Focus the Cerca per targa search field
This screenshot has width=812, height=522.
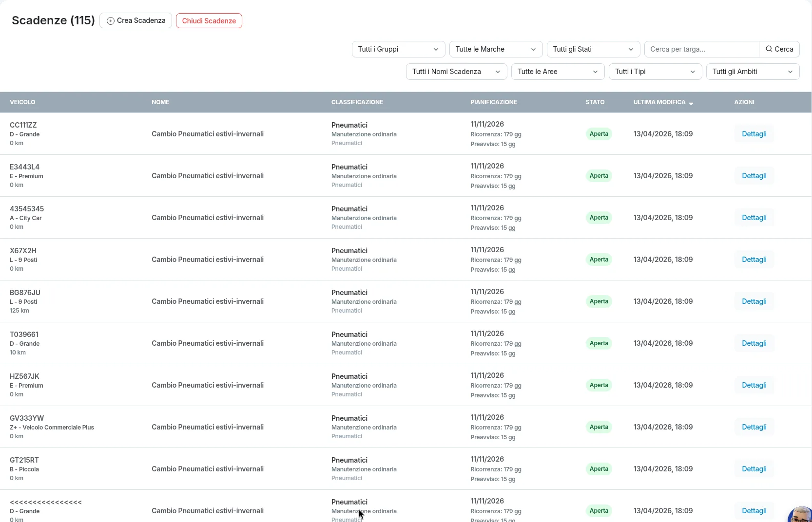coord(701,49)
